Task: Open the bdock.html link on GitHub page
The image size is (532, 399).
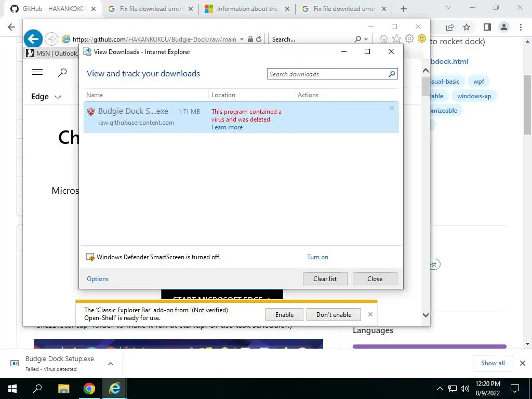Action: 449,61
